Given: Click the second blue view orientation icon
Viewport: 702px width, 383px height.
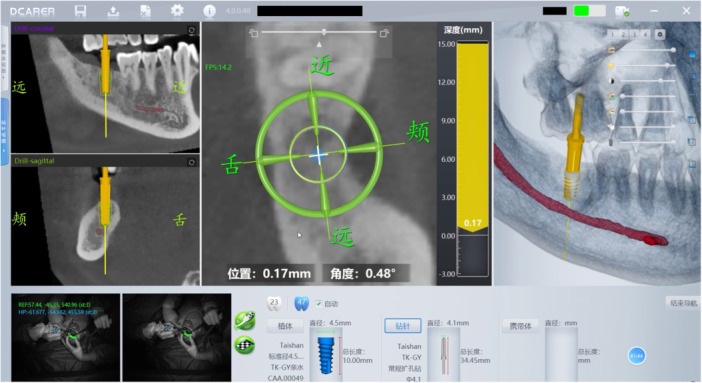Looking at the screenshot, I should pyautogui.click(x=693, y=76).
